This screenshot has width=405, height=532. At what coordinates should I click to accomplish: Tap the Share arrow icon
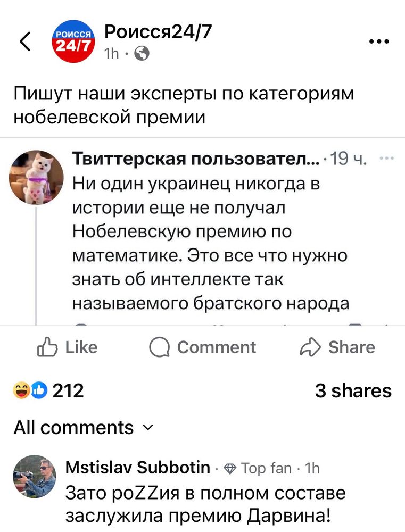click(310, 347)
